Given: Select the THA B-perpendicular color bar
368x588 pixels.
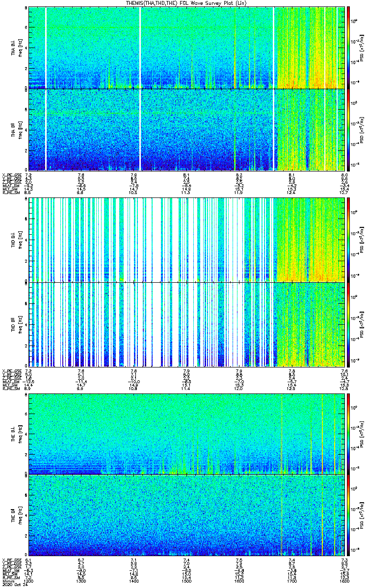Looking at the screenshot, I should 348,47.
